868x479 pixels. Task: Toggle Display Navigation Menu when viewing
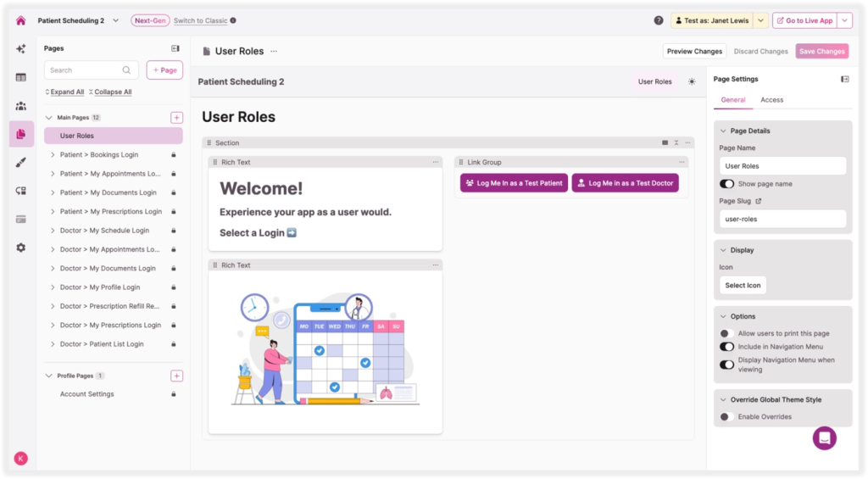(726, 365)
